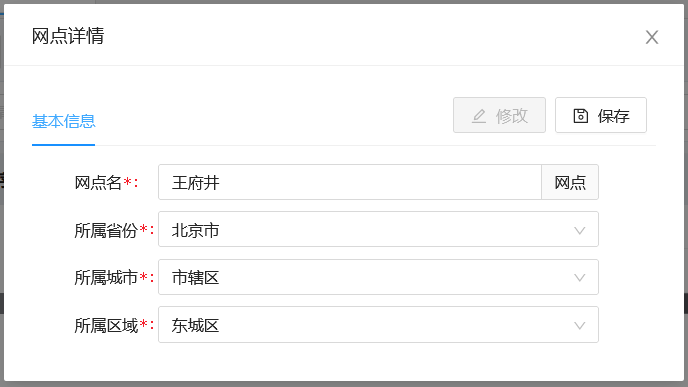The width and height of the screenshot is (688, 387).
Task: Switch to the 基本信息 tab
Action: (x=64, y=121)
